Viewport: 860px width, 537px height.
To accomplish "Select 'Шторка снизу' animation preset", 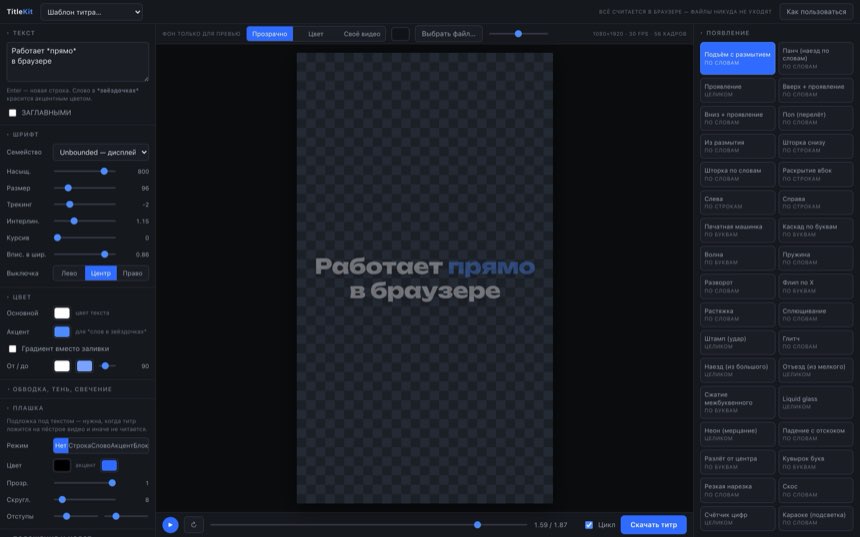I will (816, 146).
